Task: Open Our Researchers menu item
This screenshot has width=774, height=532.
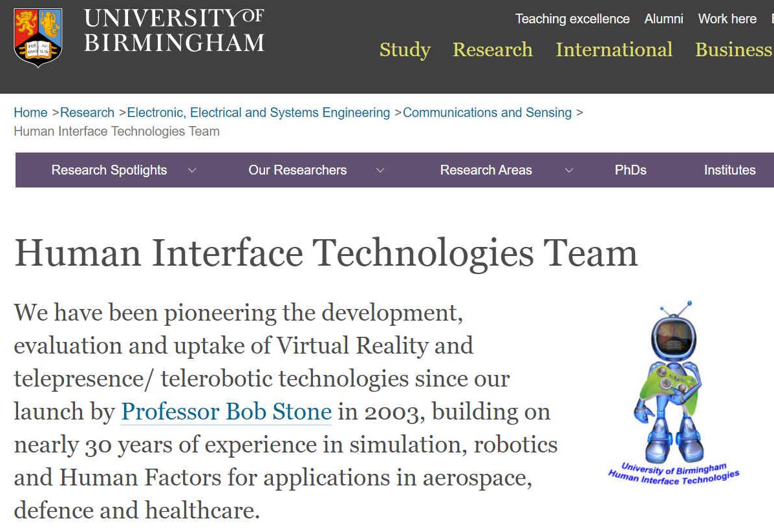Action: (297, 170)
